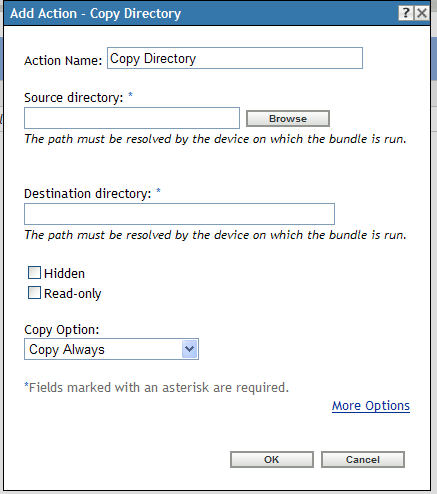Cancel the Copy Directory action

[x=363, y=460]
